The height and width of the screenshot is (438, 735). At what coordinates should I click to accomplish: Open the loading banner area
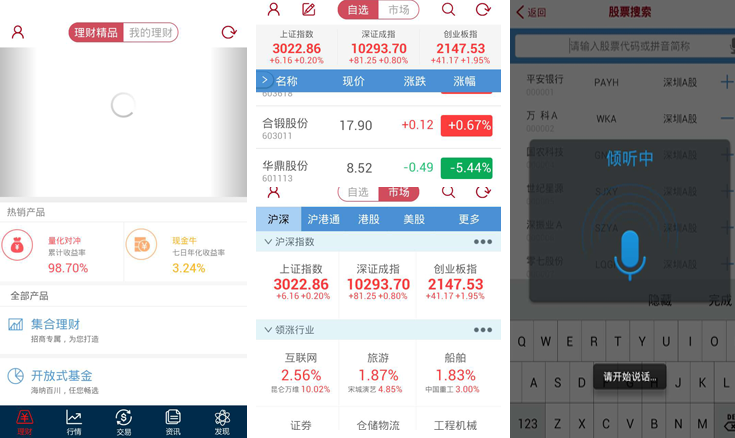(x=123, y=122)
